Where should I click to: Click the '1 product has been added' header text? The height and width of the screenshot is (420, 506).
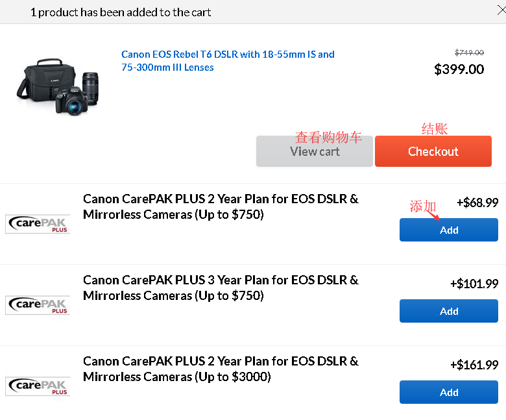(x=121, y=12)
